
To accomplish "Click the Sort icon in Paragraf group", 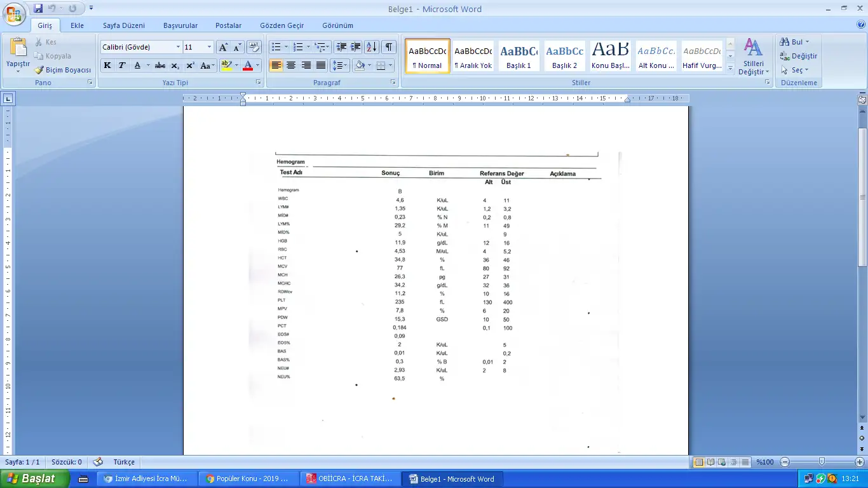I will click(x=372, y=47).
